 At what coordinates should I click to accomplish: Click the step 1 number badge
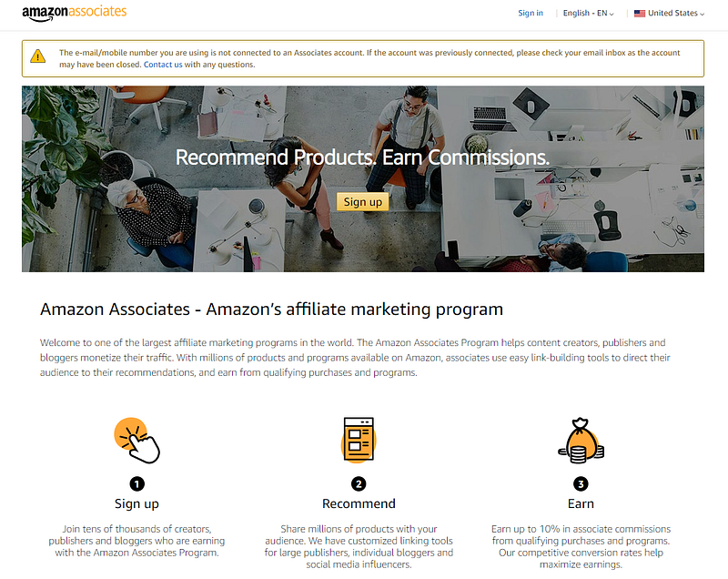tap(137, 484)
